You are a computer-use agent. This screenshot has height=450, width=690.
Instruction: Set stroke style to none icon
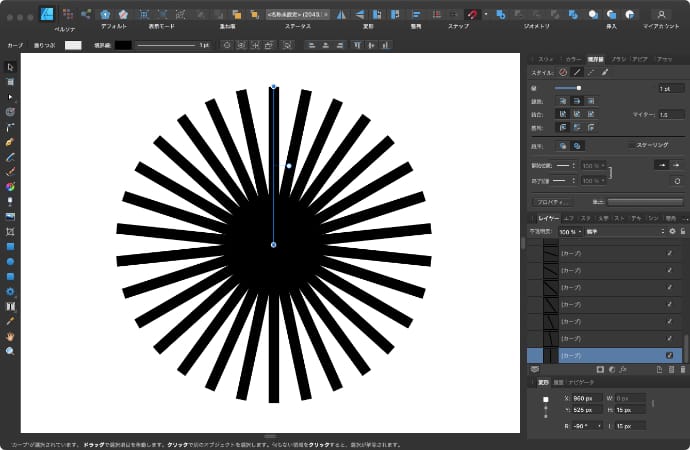click(x=563, y=72)
